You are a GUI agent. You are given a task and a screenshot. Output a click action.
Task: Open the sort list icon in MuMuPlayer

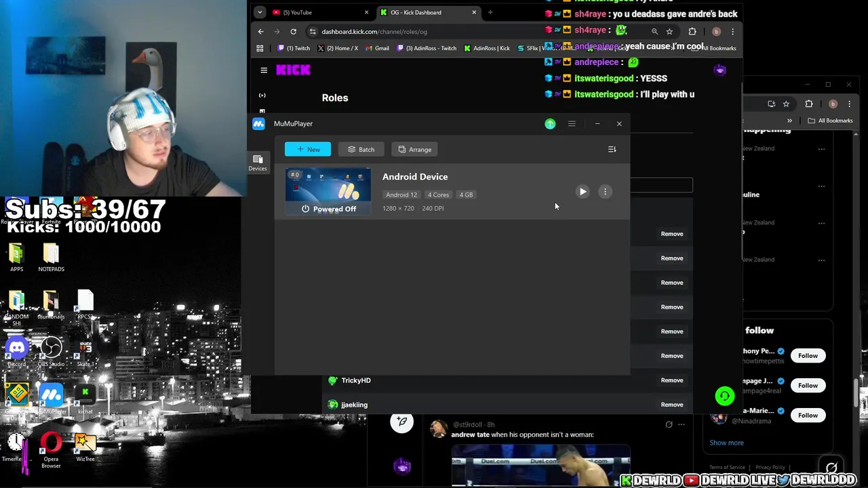tap(612, 149)
